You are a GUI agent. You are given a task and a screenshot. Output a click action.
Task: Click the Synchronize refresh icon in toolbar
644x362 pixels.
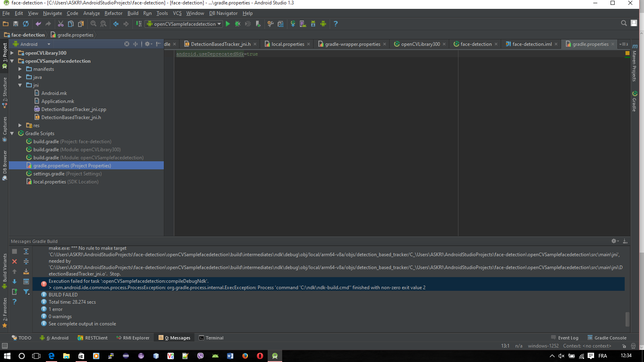click(26, 24)
